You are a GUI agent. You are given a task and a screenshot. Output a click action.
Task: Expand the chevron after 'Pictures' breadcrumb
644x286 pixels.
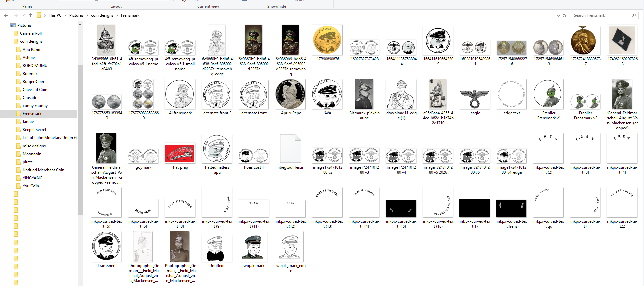[87, 15]
